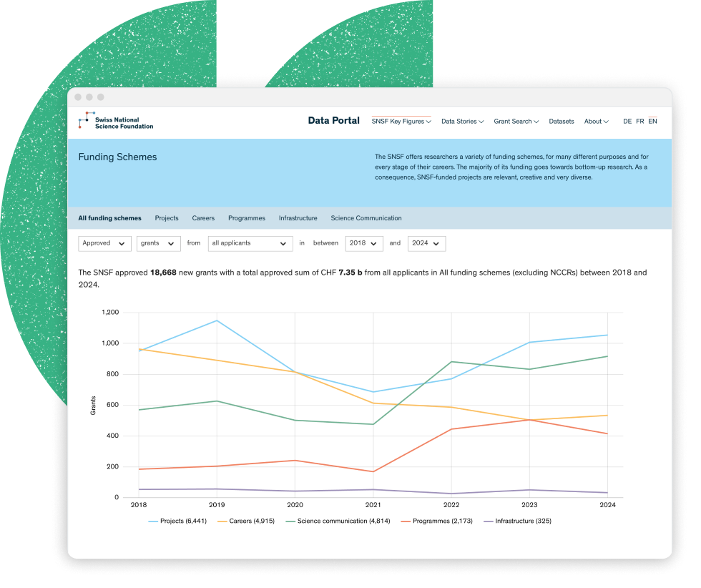
Task: Select the Science Communication tab
Action: click(x=366, y=218)
